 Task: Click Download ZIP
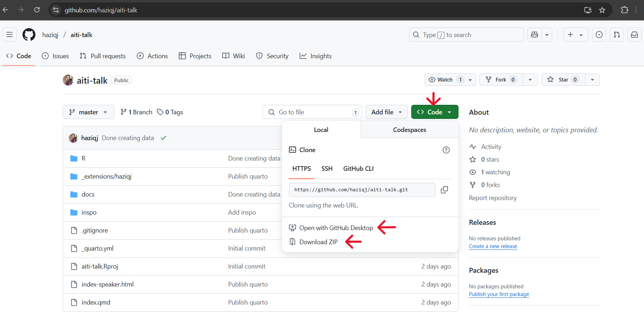tap(313, 242)
